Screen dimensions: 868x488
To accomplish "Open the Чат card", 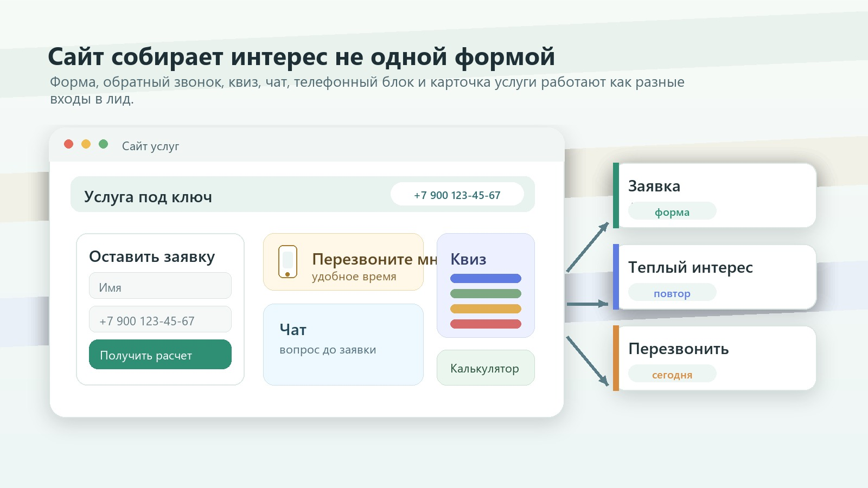I will (x=343, y=344).
